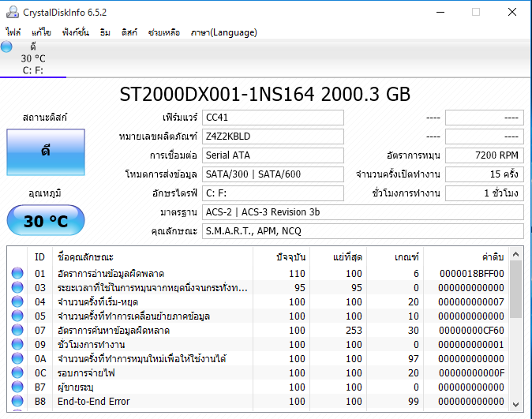Click the ปัจจุบัน (Current) column header
Viewport: 532px width, 419px height.
point(281,257)
